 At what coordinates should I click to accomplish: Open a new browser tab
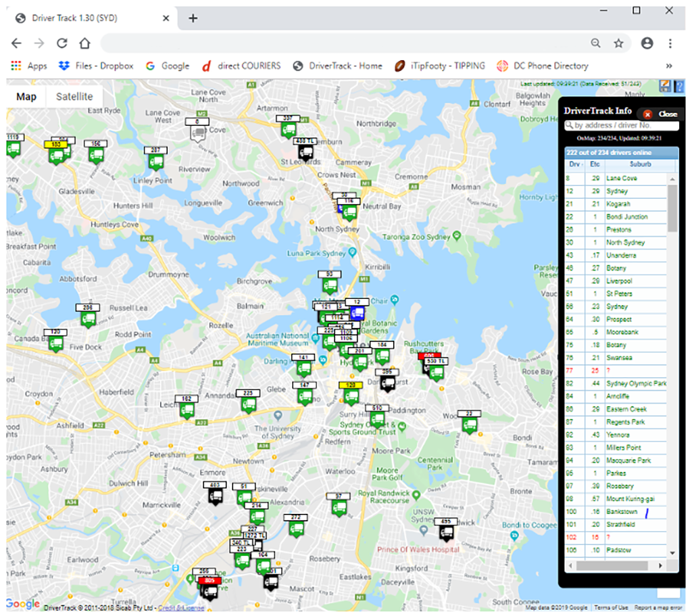tap(193, 18)
